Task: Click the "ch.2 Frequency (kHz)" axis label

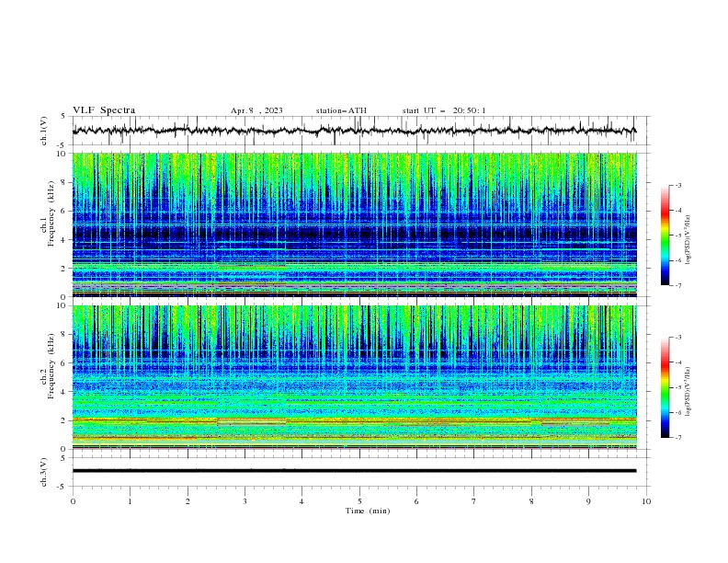Action: pyautogui.click(x=48, y=366)
